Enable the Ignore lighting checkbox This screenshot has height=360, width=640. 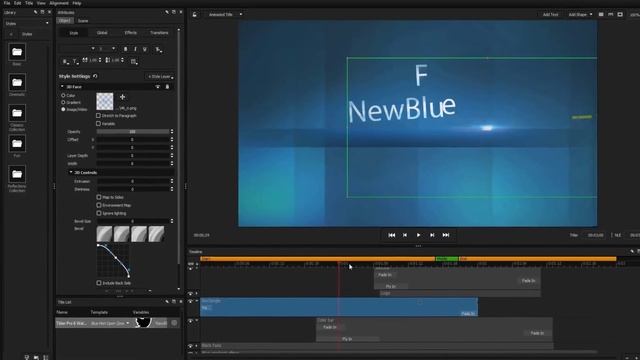click(x=99, y=213)
